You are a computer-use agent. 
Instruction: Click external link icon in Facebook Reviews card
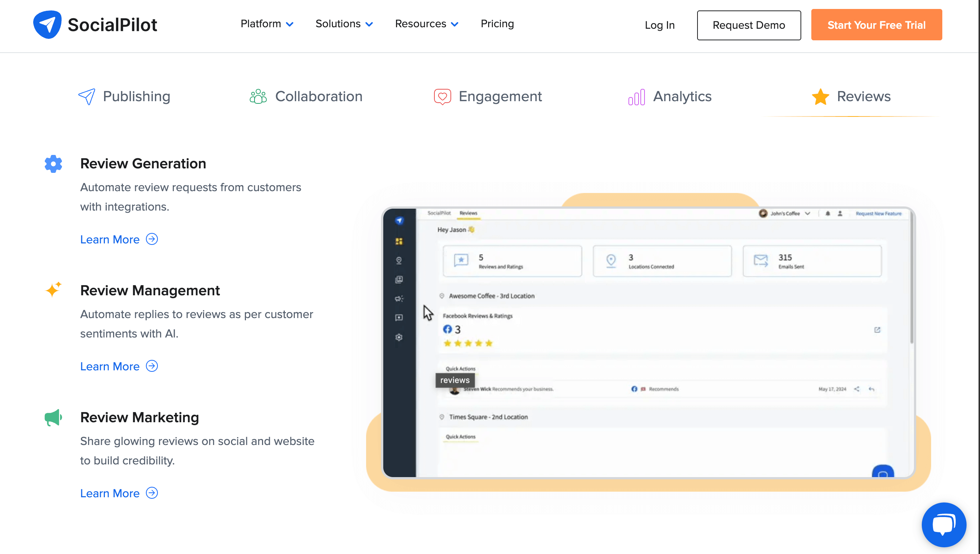[x=877, y=330]
